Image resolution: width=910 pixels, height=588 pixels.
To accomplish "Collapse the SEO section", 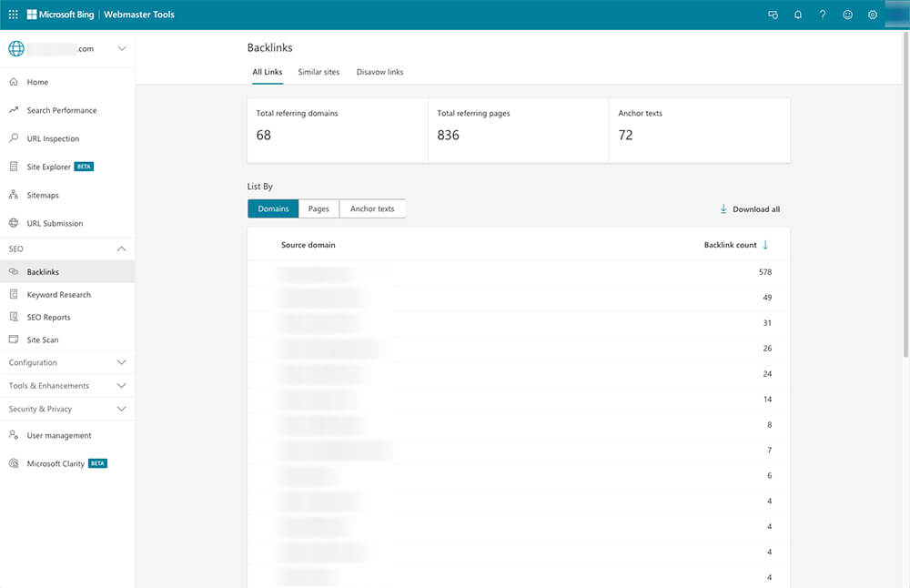I will pos(67,248).
